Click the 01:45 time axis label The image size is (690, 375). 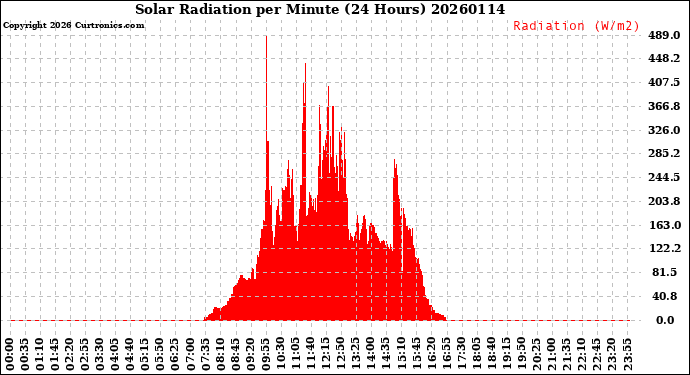pyautogui.click(x=55, y=354)
